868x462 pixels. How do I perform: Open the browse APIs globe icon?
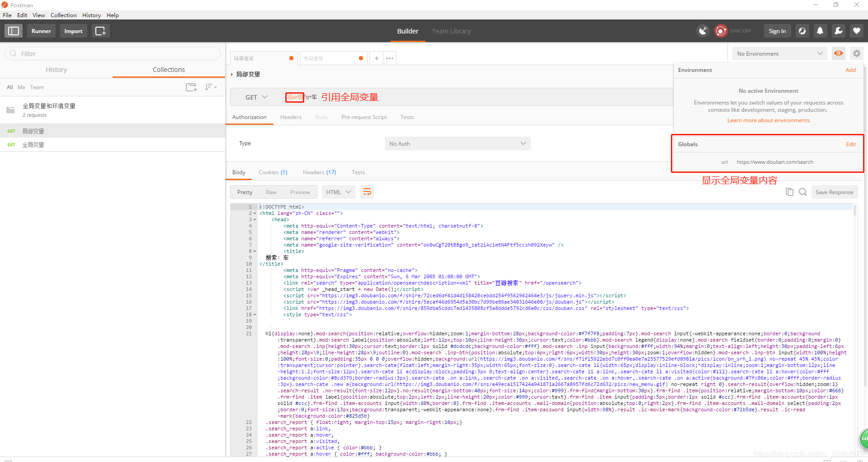(802, 31)
